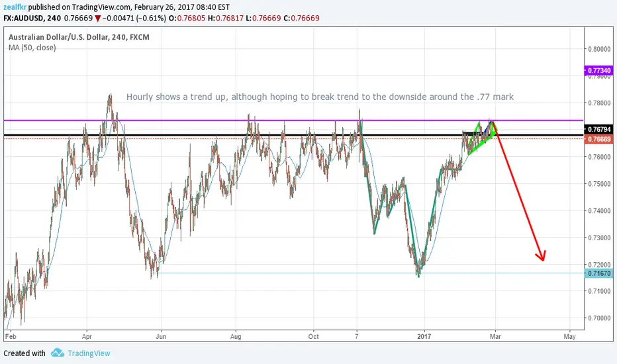Viewport: 617px width, 364px height.
Task: Click the MA (50, close) indicator label
Action: (32, 48)
